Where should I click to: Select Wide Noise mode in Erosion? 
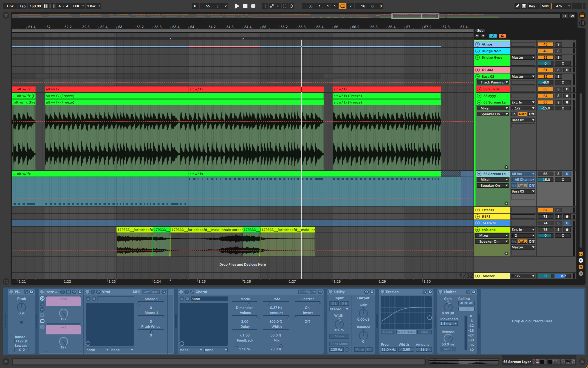coord(406,332)
